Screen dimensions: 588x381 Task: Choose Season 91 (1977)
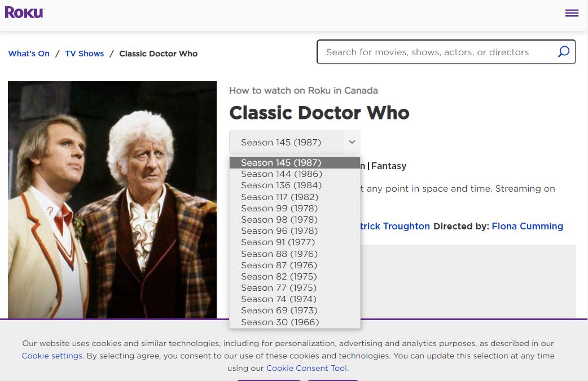pos(278,242)
